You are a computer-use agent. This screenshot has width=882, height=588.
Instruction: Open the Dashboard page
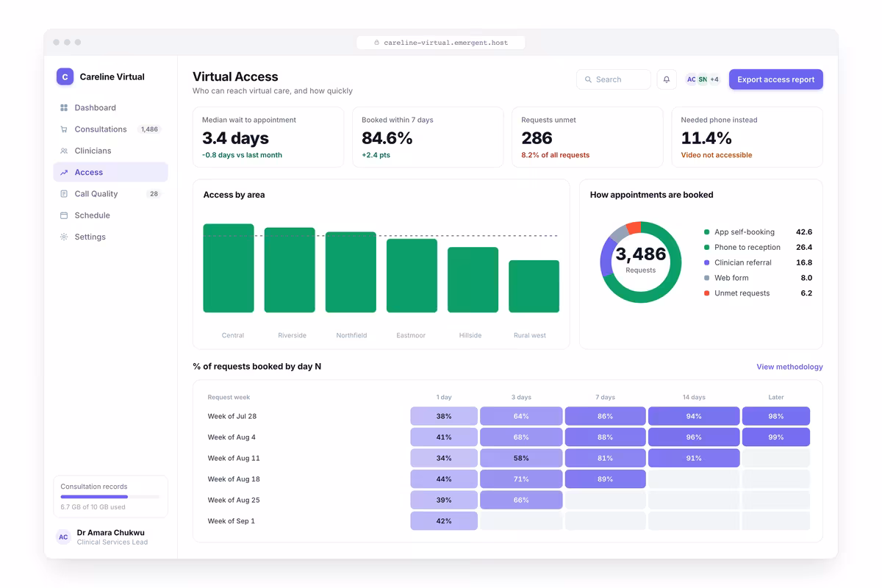[110, 108]
